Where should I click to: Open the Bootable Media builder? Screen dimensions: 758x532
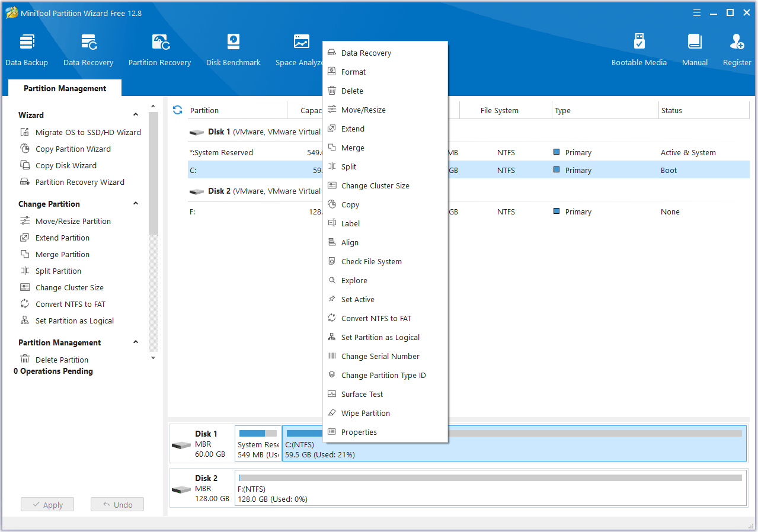(639, 50)
